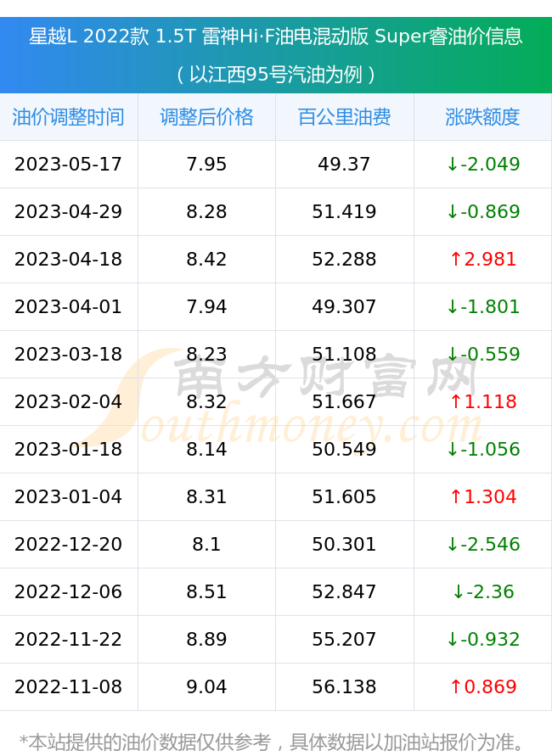Click the green change value ↓-2.36
This screenshot has height=756, width=552.
click(483, 591)
